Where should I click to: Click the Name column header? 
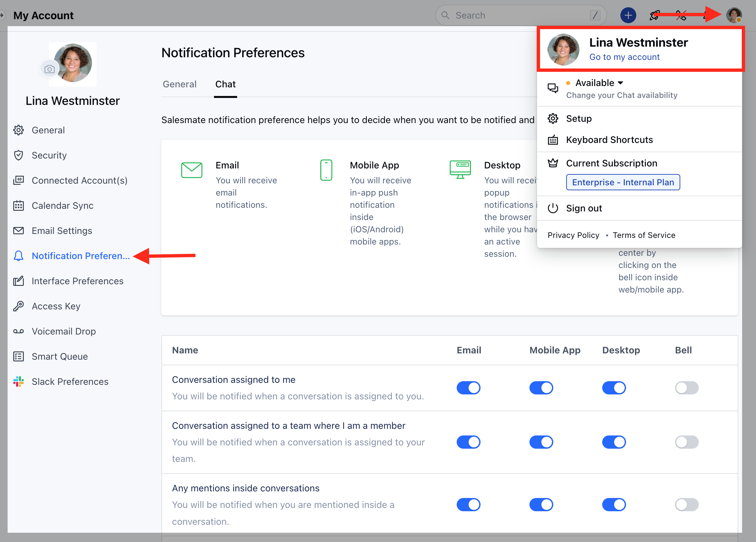[185, 350]
